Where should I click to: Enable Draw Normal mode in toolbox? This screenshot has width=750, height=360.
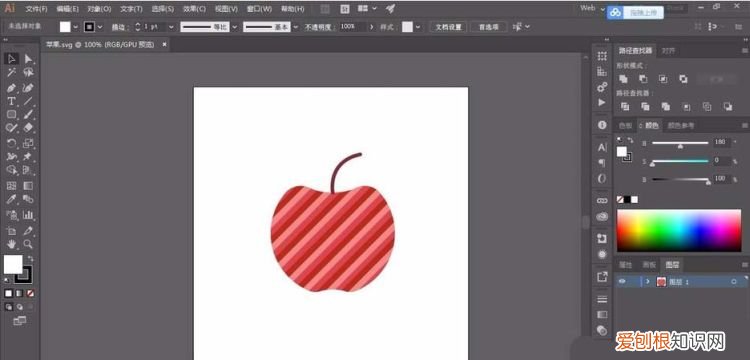[x=9, y=307]
